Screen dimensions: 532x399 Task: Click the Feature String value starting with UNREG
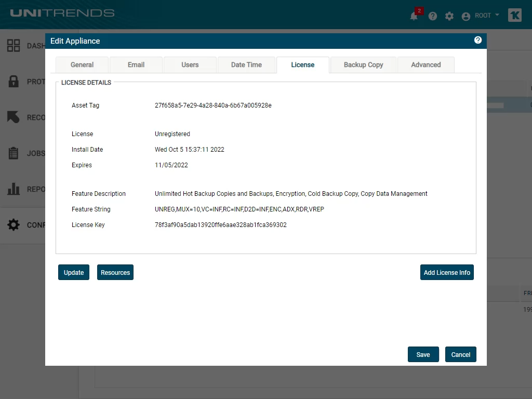pos(239,209)
